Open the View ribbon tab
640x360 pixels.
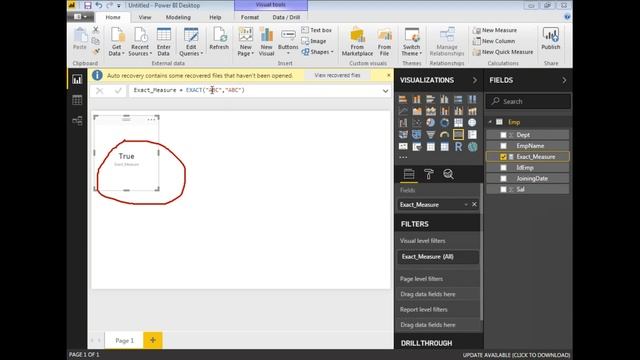[x=145, y=17]
